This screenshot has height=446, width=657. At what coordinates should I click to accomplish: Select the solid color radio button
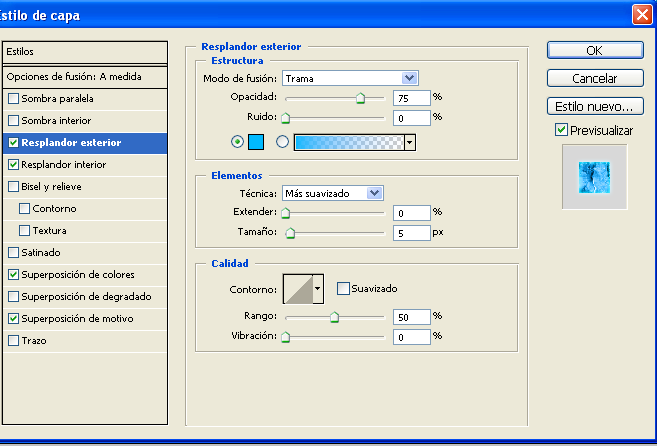click(x=237, y=142)
